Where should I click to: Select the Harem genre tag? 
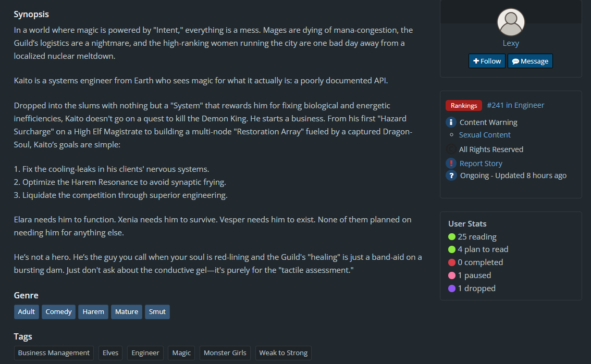click(93, 312)
